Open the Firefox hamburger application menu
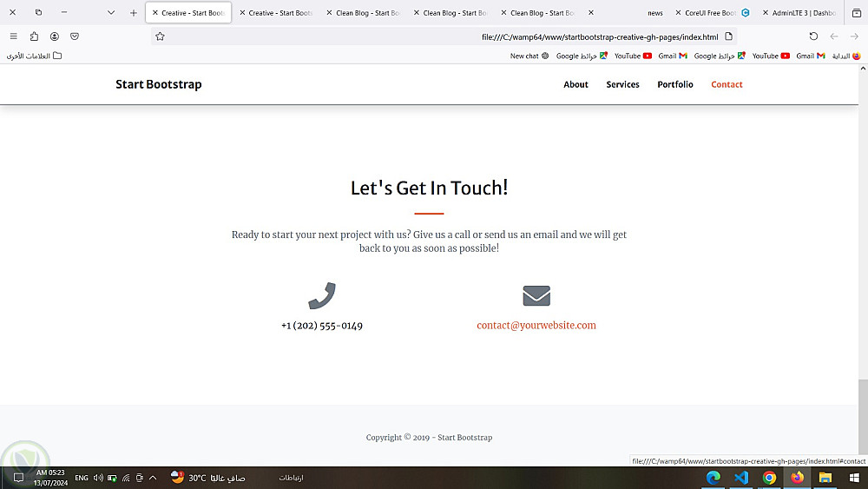868x489 pixels. coord(13,36)
